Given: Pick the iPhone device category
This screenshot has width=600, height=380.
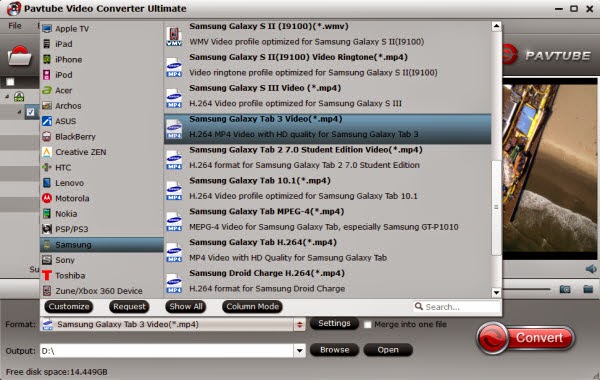Looking at the screenshot, I should [102, 59].
